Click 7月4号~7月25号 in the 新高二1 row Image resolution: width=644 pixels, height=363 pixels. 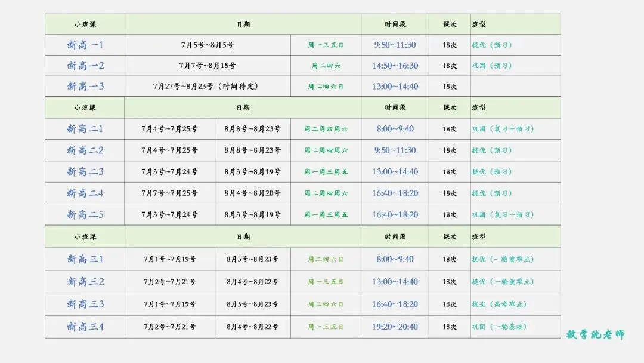pos(169,129)
